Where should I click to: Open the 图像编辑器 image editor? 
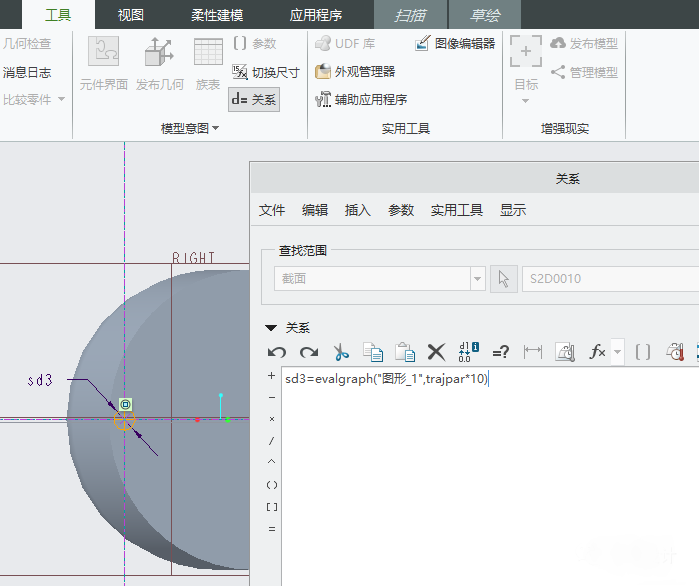[x=455, y=44]
